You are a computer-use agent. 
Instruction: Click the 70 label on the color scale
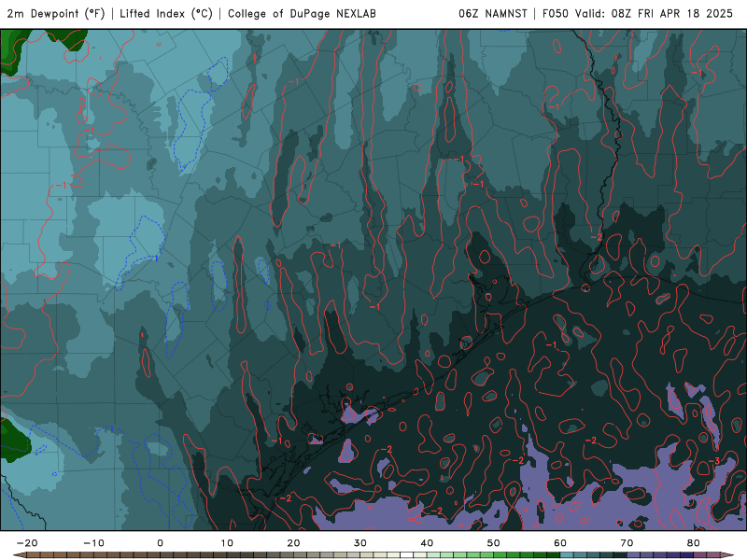[x=627, y=543]
